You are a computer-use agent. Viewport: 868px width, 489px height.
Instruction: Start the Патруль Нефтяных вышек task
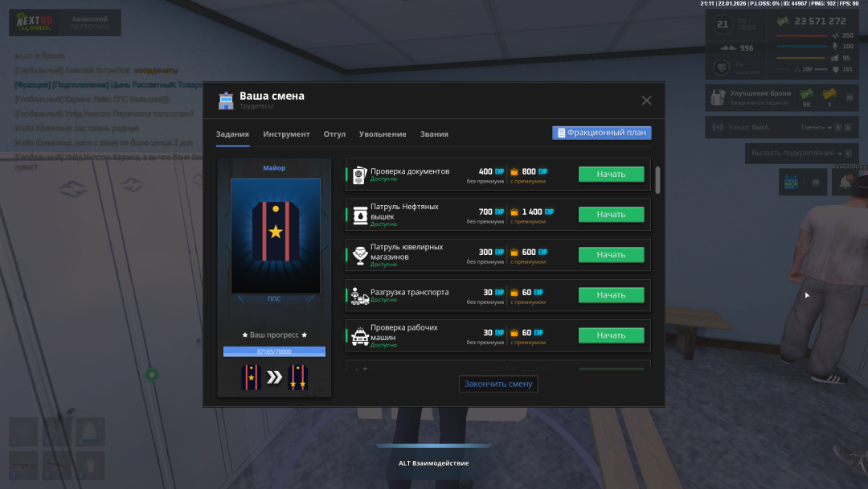(x=611, y=215)
